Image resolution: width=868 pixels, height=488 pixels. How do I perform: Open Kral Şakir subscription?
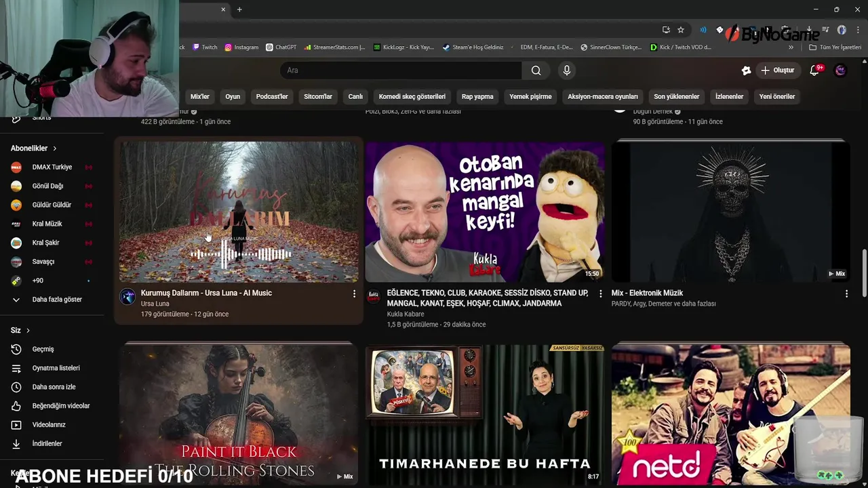pyautogui.click(x=52, y=243)
